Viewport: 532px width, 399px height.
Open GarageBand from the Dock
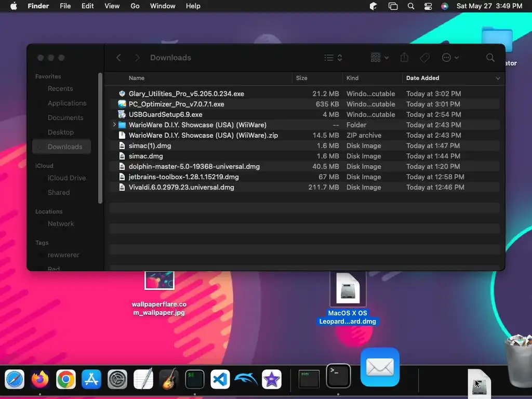pos(169,379)
